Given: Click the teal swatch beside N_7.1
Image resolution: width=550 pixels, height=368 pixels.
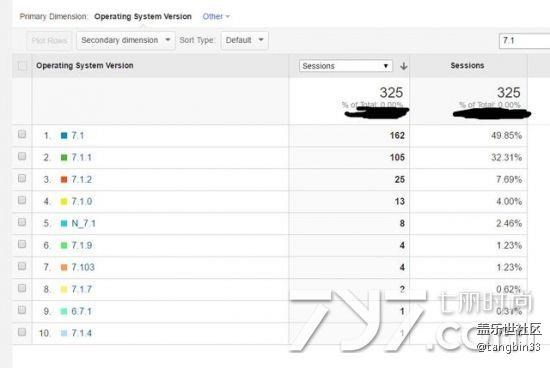Looking at the screenshot, I should pyautogui.click(x=64, y=223).
